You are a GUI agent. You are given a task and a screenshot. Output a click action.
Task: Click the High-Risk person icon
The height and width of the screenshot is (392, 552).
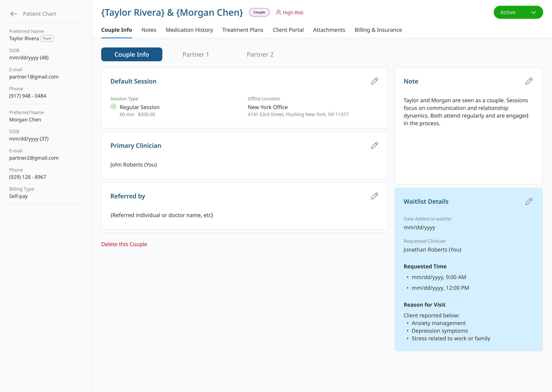[x=278, y=12]
